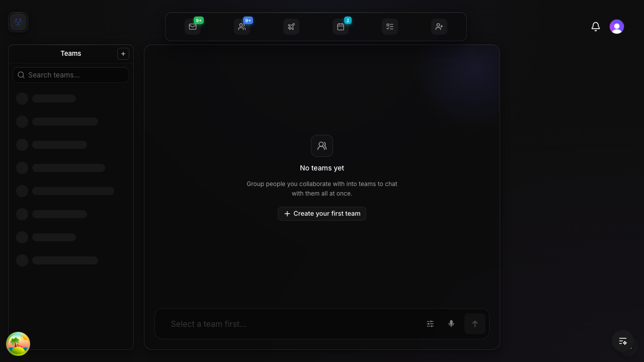
Task: Click the send arrow button
Action: (x=475, y=324)
